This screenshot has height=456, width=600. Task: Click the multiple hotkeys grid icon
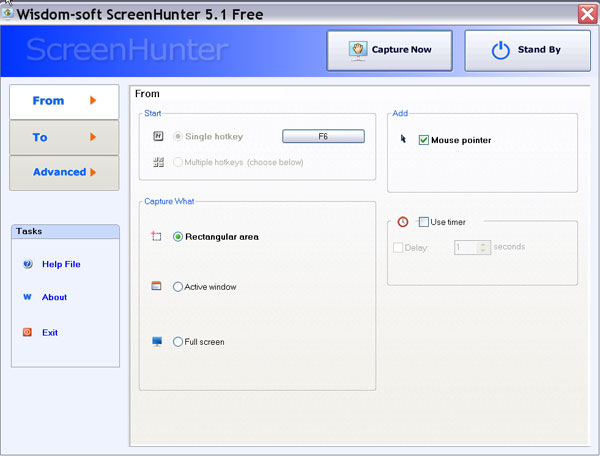click(158, 162)
